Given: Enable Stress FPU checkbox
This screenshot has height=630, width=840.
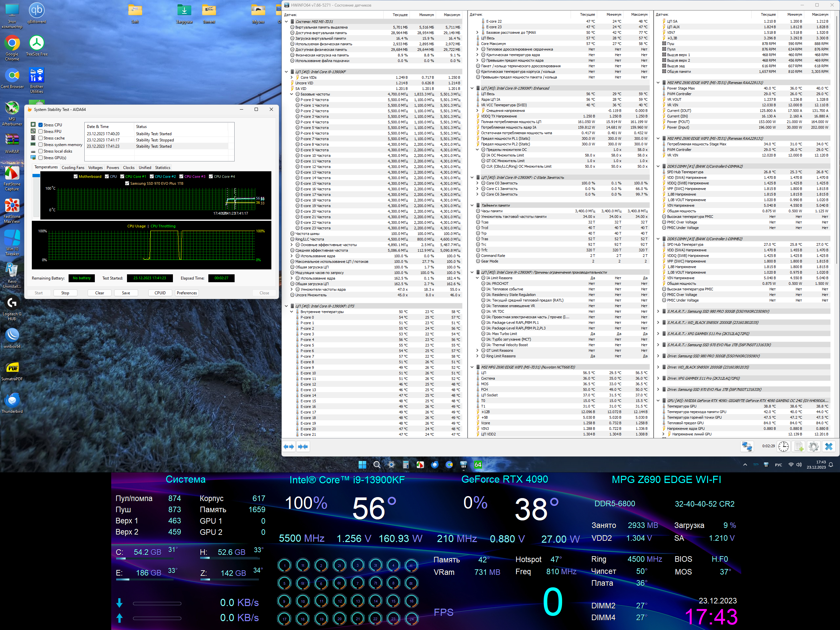Looking at the screenshot, I should [41, 131].
